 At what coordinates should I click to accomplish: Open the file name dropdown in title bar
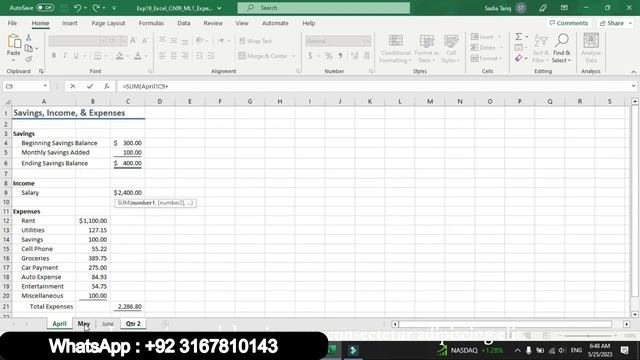coord(220,8)
